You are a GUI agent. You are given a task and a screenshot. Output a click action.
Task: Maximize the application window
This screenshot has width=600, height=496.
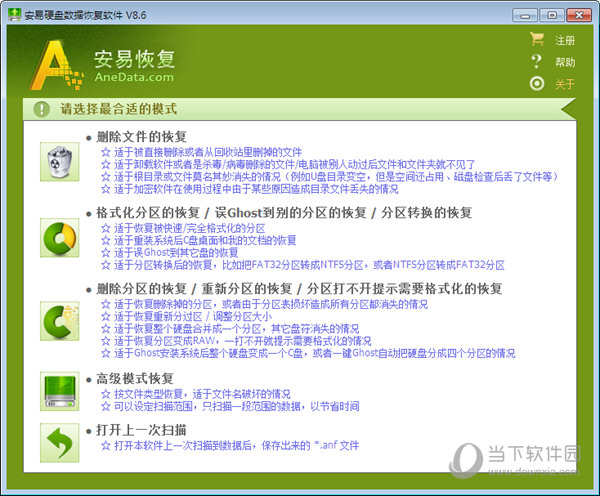point(551,15)
